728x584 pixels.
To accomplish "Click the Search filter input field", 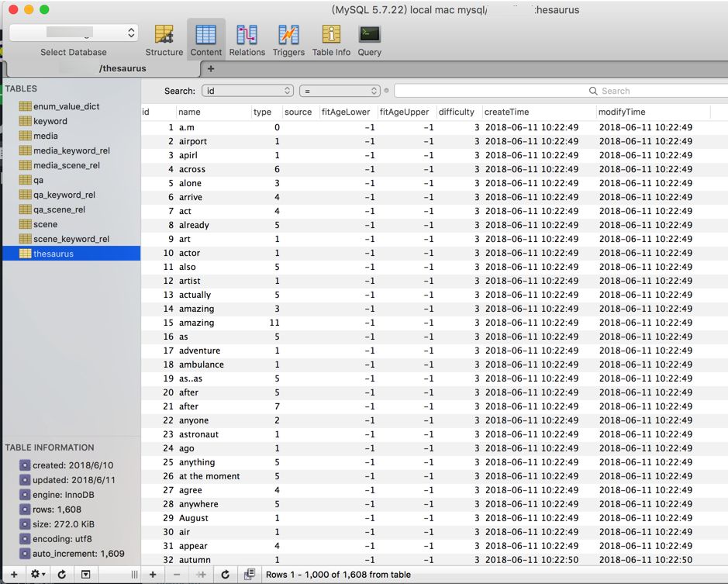I will (561, 91).
